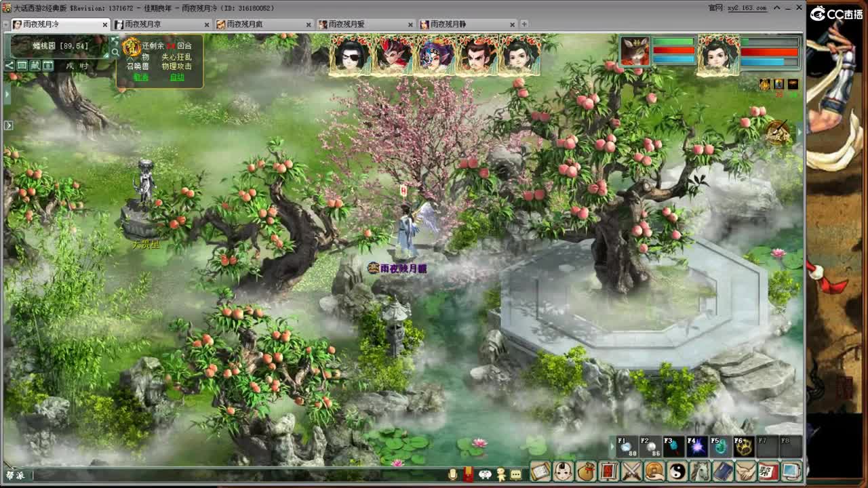Open the inventory bag icon
This screenshot has width=868, height=488.
(x=587, y=470)
